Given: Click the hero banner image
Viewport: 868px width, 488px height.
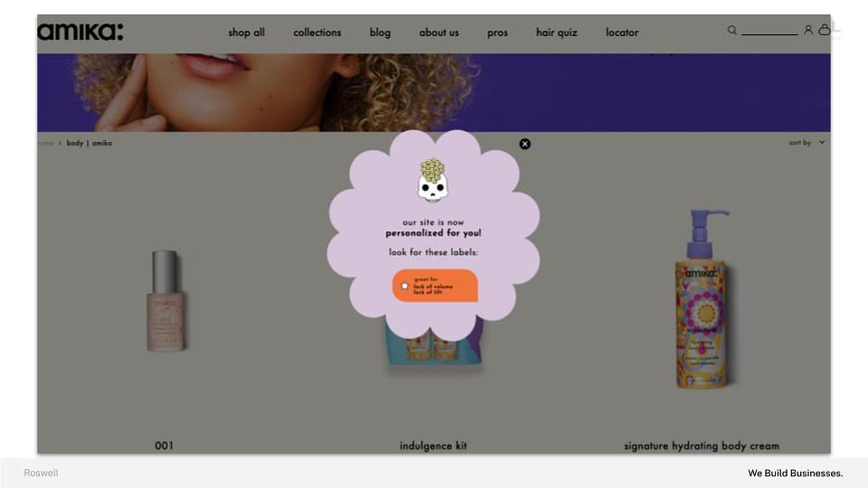Looking at the screenshot, I should tap(433, 92).
